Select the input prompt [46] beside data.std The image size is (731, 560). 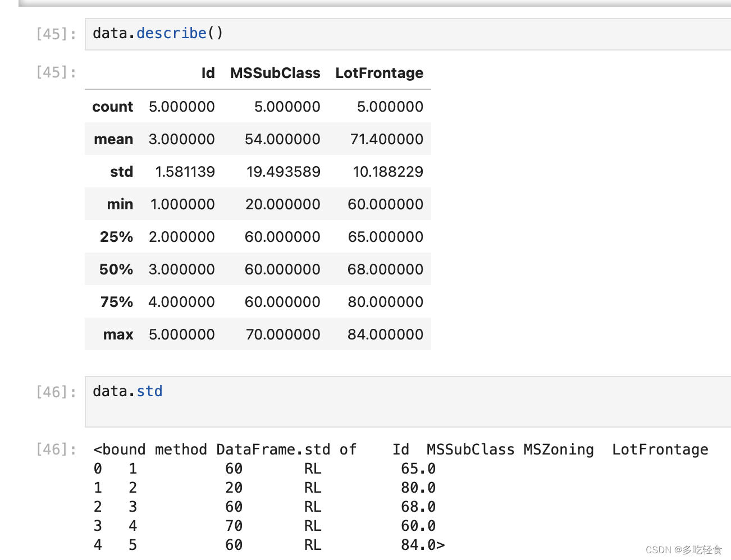56,392
